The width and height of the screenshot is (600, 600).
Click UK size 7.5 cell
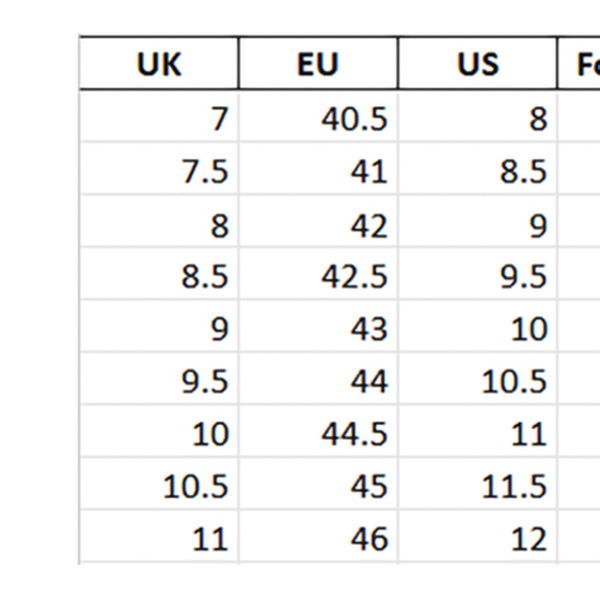159,171
